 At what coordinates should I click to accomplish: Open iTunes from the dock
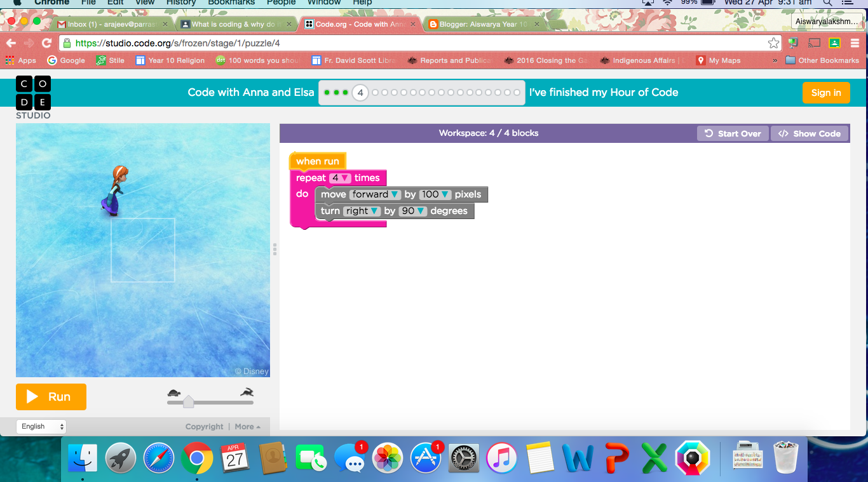(x=502, y=457)
